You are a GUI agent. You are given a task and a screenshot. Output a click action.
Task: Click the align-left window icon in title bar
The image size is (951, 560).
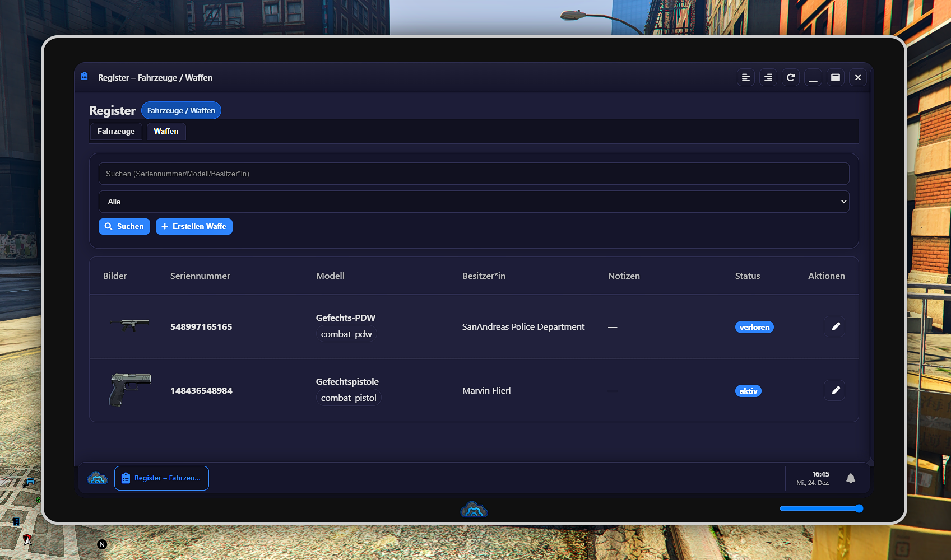click(x=745, y=78)
